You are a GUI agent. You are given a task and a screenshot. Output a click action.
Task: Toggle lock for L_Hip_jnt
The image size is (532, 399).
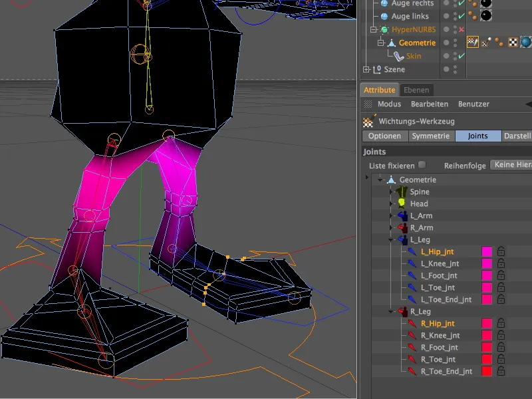(x=501, y=251)
